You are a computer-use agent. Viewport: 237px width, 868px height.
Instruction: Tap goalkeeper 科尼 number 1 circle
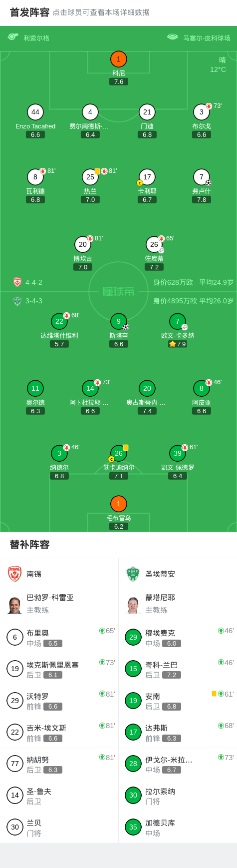(x=119, y=59)
